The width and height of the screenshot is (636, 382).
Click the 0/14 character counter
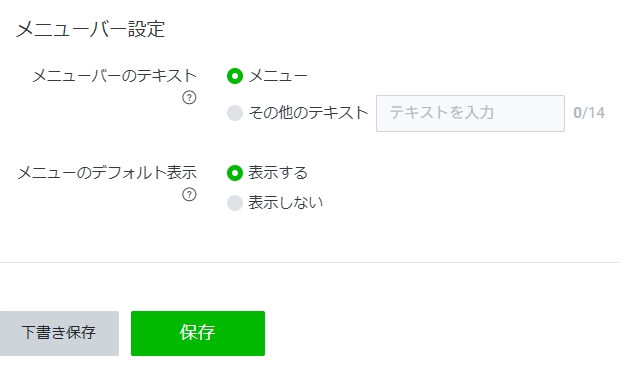click(589, 113)
